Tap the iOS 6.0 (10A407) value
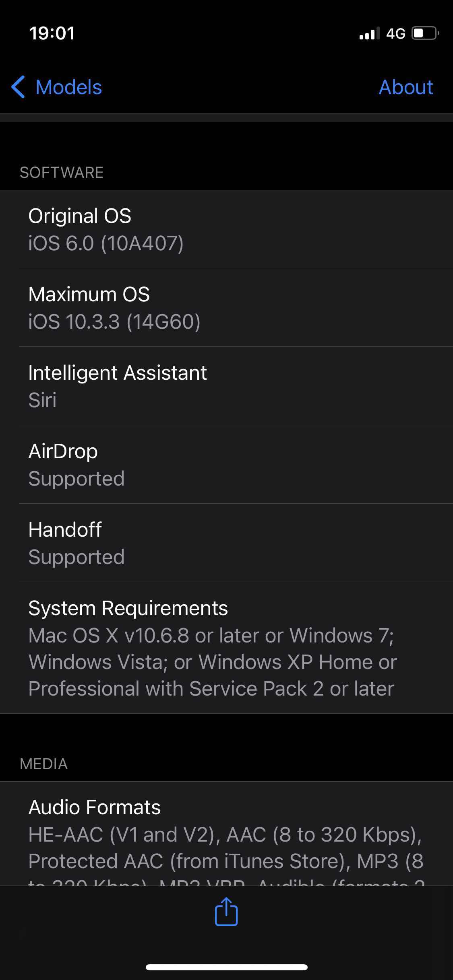Viewport: 453px width, 980px height. click(x=106, y=243)
